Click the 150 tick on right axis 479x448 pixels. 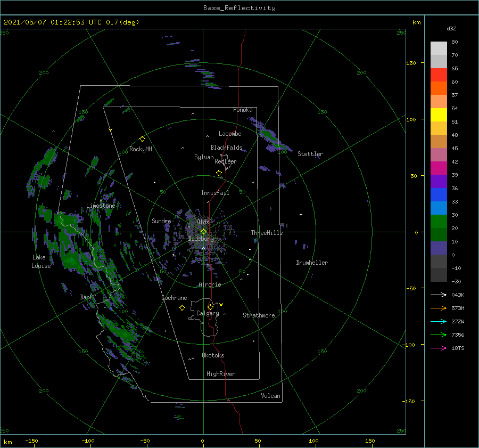tap(411, 63)
